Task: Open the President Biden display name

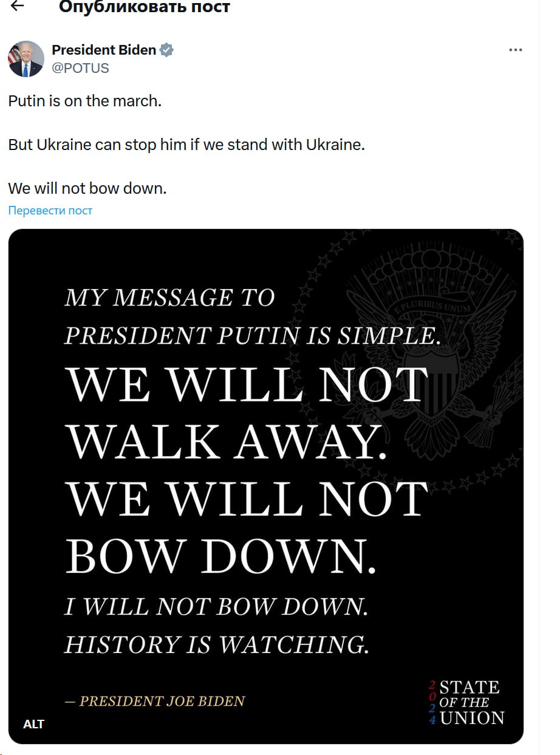Action: point(104,50)
